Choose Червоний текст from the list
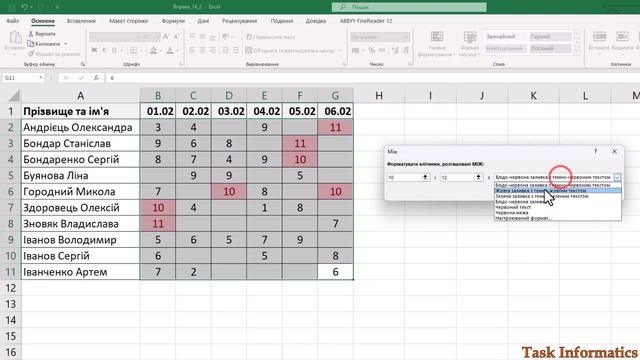The width and height of the screenshot is (640, 360). tap(558, 207)
